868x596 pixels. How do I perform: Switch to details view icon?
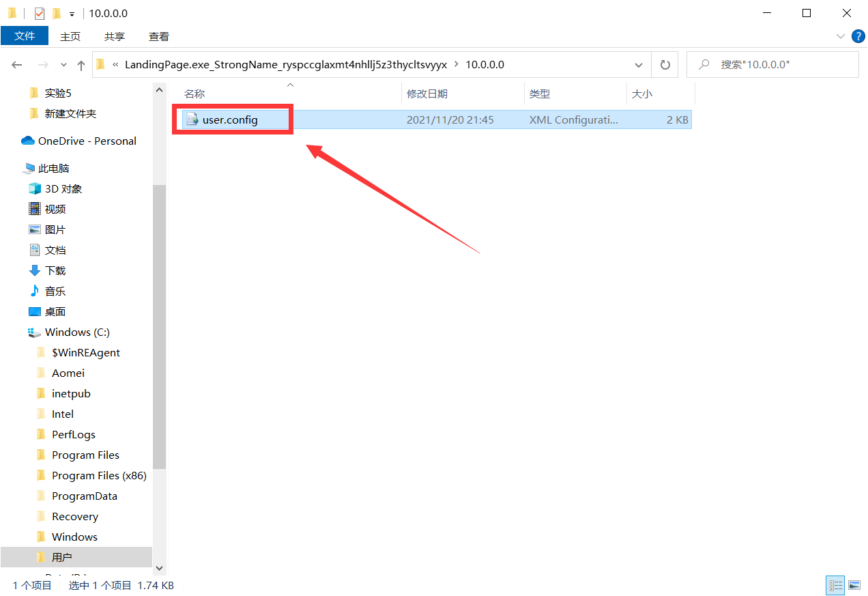click(x=835, y=585)
